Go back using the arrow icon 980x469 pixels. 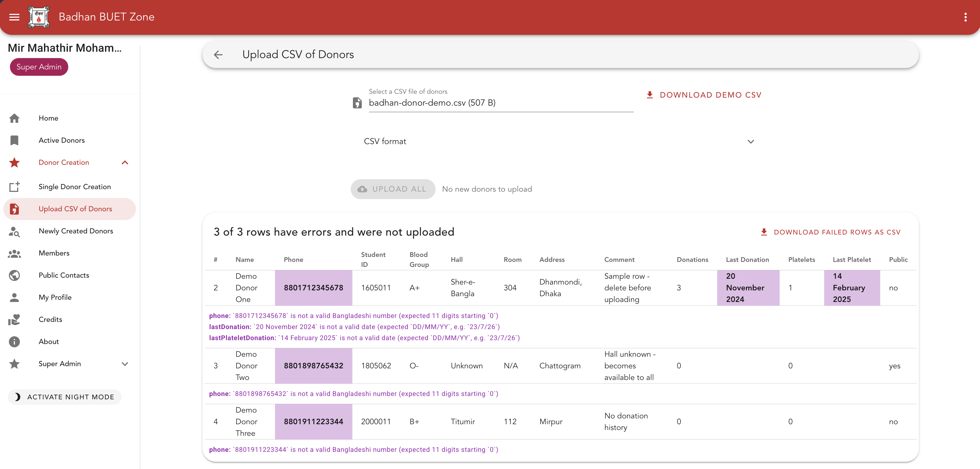(x=218, y=55)
